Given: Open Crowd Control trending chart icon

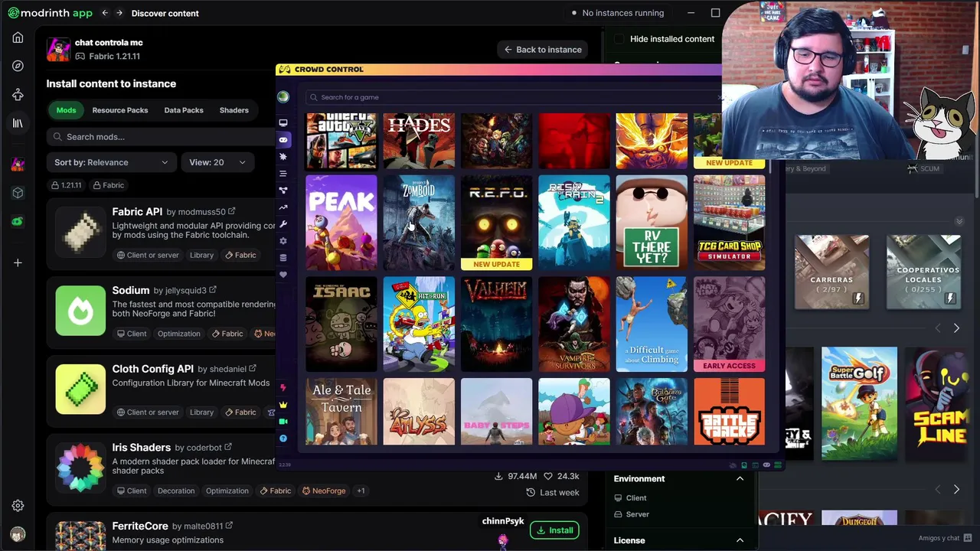Looking at the screenshot, I should [x=283, y=207].
